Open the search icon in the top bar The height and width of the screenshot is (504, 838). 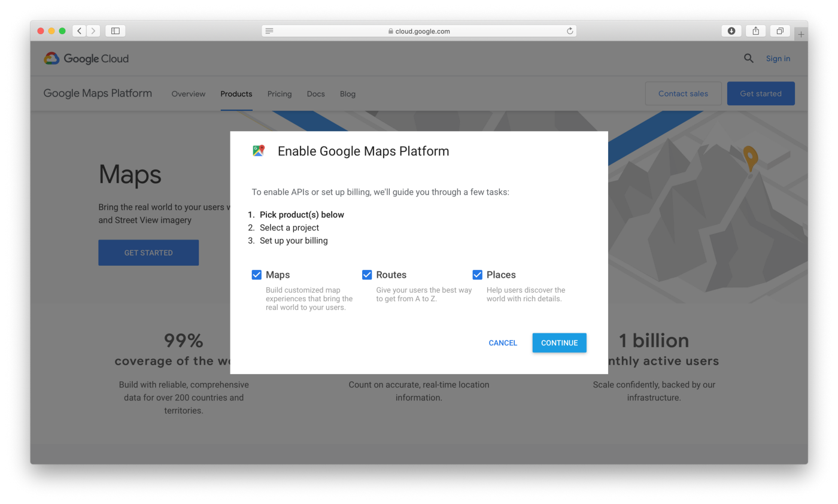pos(748,58)
